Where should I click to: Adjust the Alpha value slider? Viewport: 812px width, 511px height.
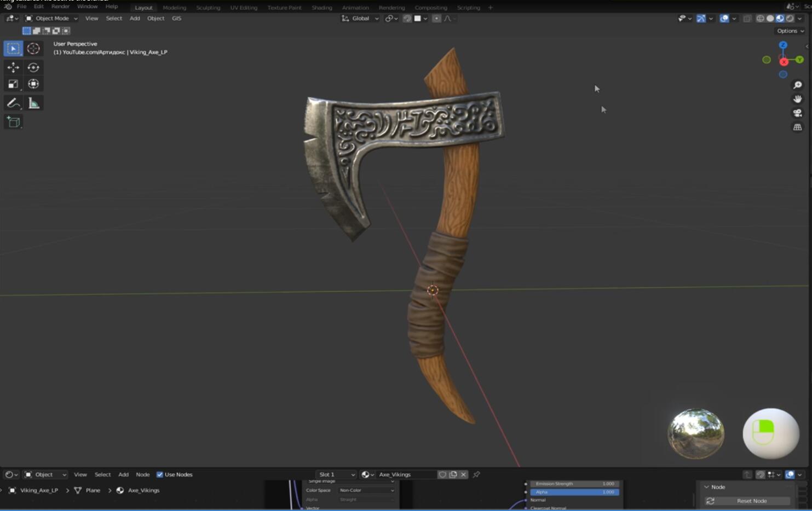575,492
